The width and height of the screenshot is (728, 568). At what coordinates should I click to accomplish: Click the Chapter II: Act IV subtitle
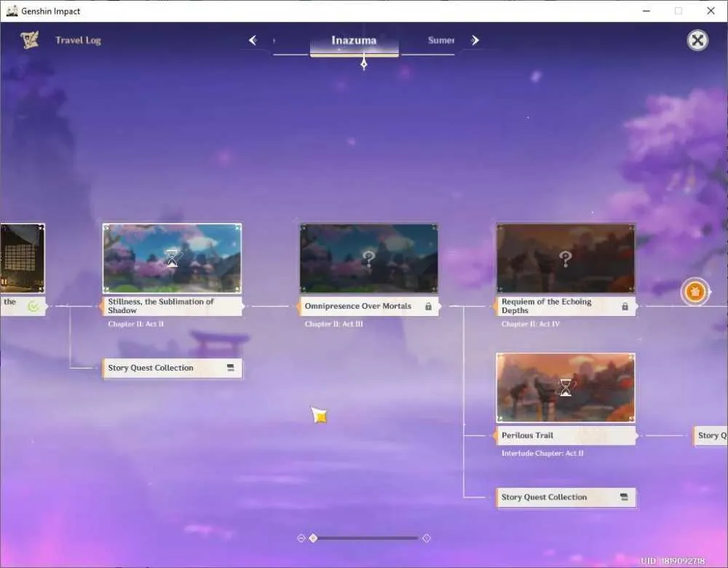[530, 324]
